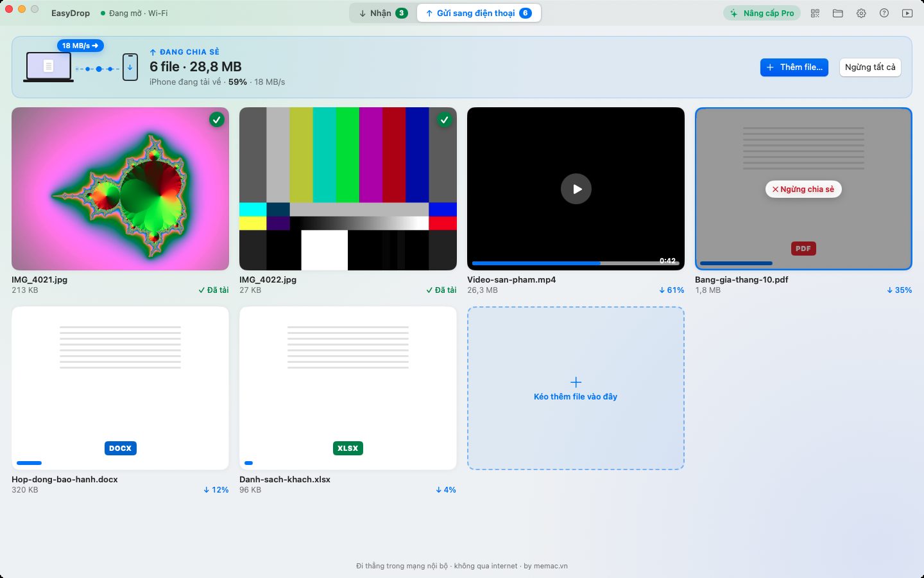
Task: Click the video progress bar on Video-san-pham.mp4
Action: 576,263
